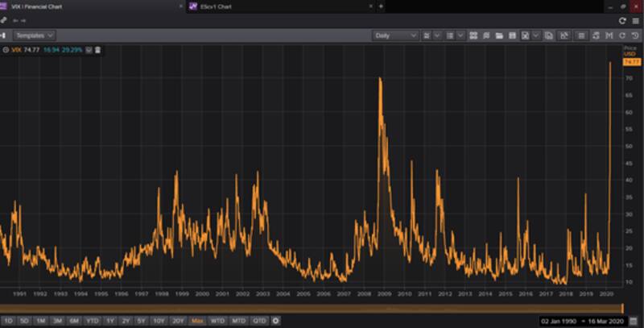Image resolution: width=644 pixels, height=328 pixels.
Task: Delete the VIX series using trash icon
Action: click(x=98, y=50)
